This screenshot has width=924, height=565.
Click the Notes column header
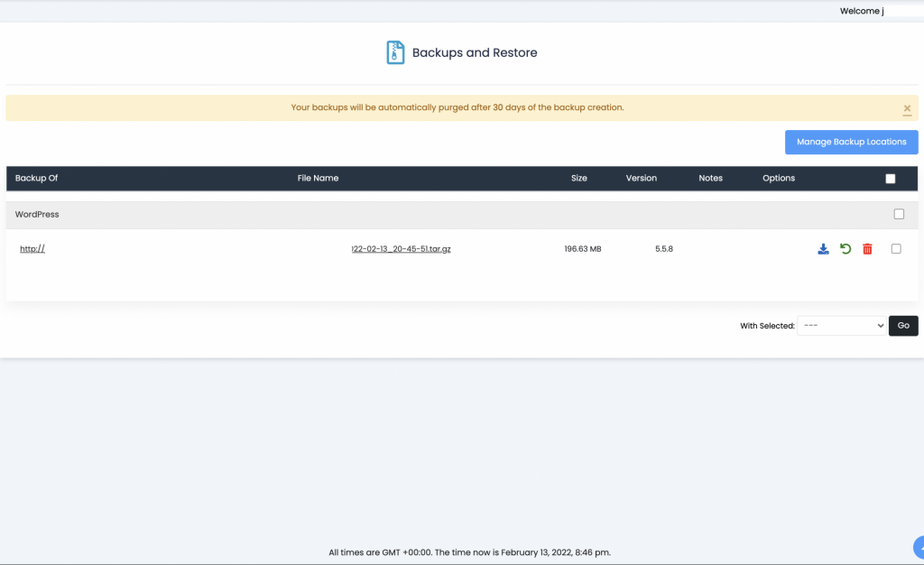[710, 178]
